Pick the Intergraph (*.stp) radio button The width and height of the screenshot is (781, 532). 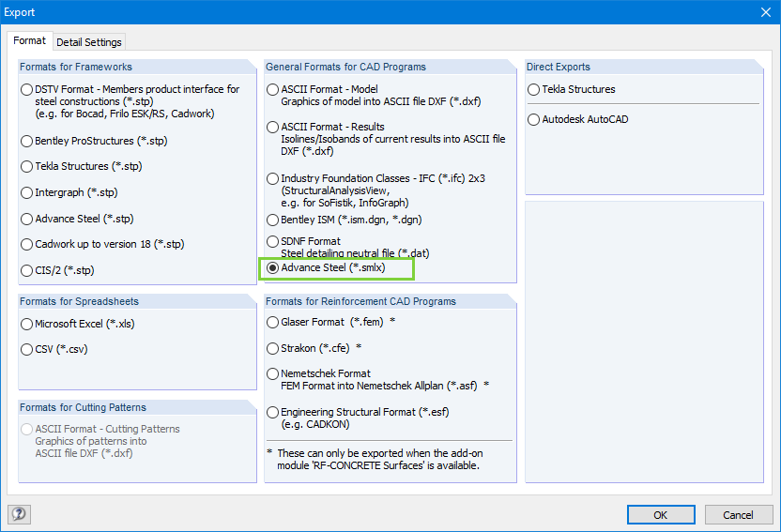(27, 193)
